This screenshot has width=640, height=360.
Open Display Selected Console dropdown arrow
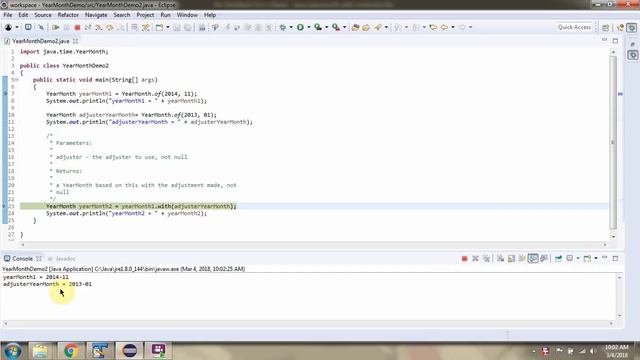[x=578, y=259]
